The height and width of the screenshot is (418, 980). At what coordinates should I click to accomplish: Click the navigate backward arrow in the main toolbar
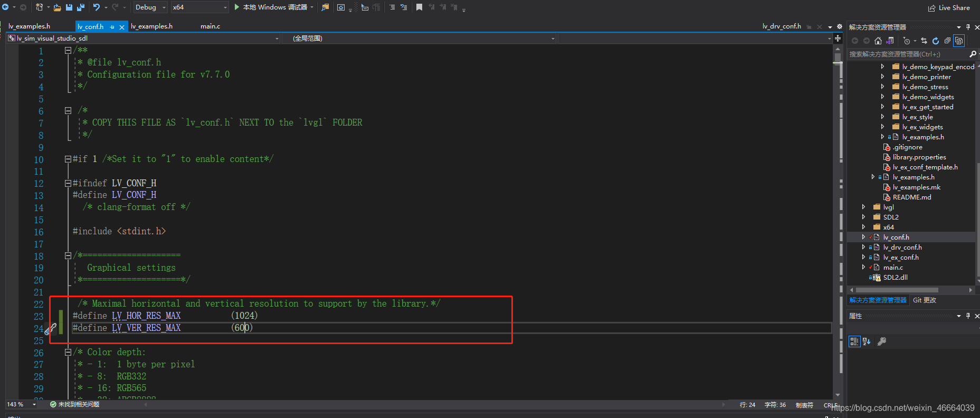(5, 7)
